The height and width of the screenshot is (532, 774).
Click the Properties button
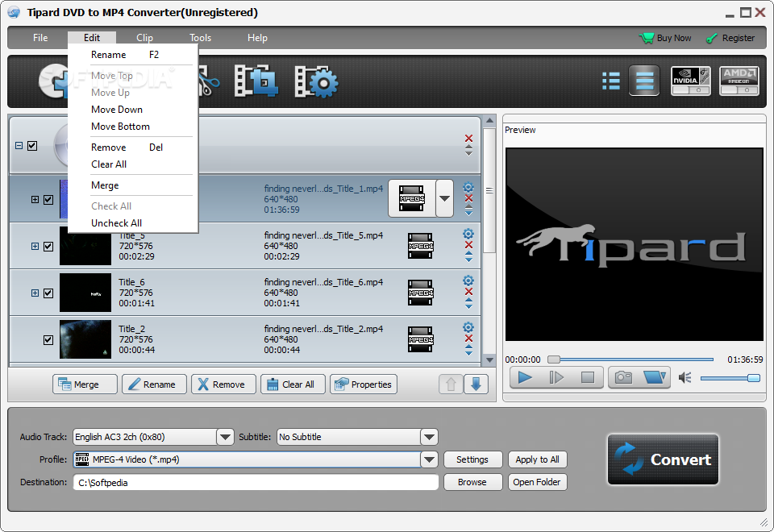point(364,384)
